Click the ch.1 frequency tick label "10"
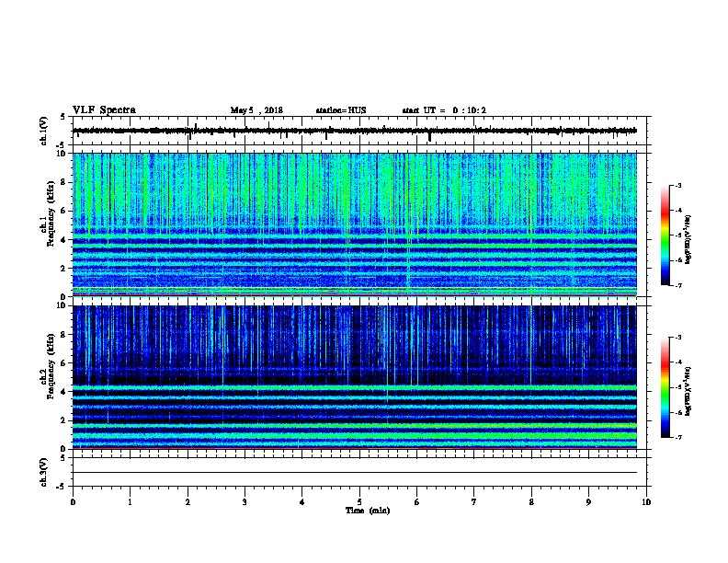This screenshot has width=728, height=563. 62,154
